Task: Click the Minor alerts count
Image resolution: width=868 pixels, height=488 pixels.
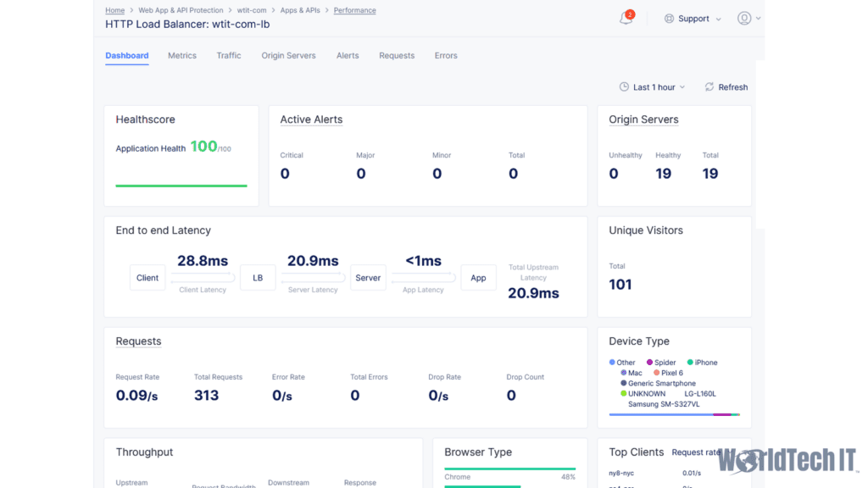Action: (437, 174)
